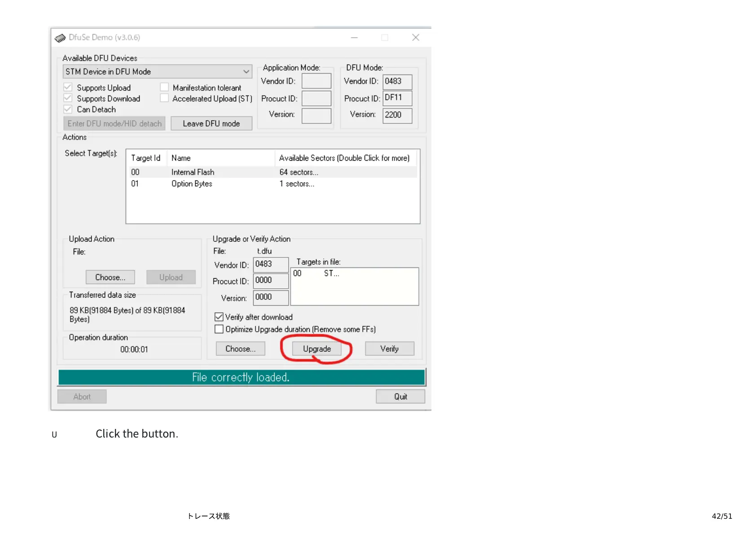Toggle the Accelerated Upload (ST) checkbox
The width and height of the screenshot is (756, 534).
click(x=165, y=98)
